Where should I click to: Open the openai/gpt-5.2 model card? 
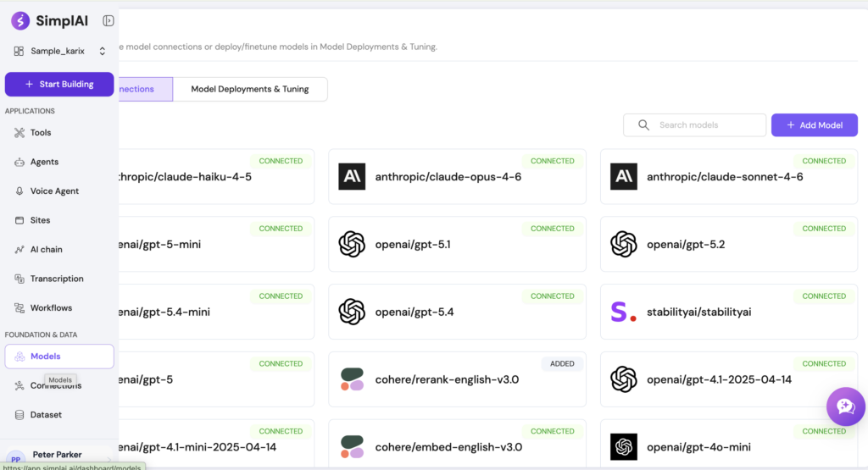pyautogui.click(x=729, y=245)
